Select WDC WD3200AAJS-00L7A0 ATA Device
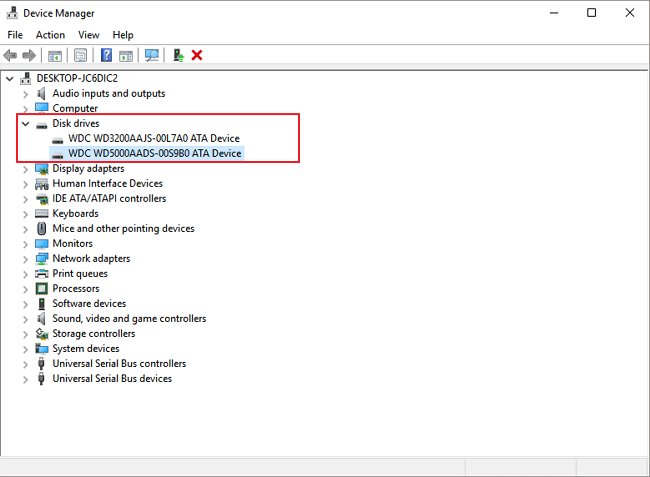Screen dimensions: 650x477 [153, 138]
